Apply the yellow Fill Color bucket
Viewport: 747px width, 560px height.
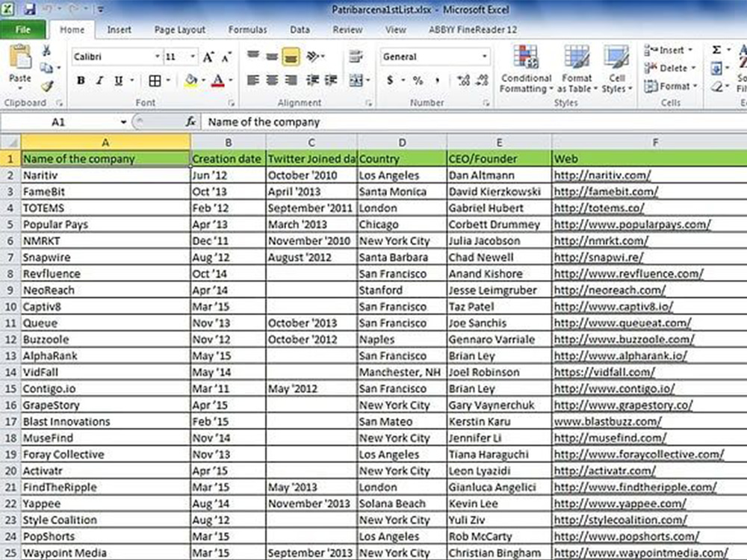pos(191,81)
